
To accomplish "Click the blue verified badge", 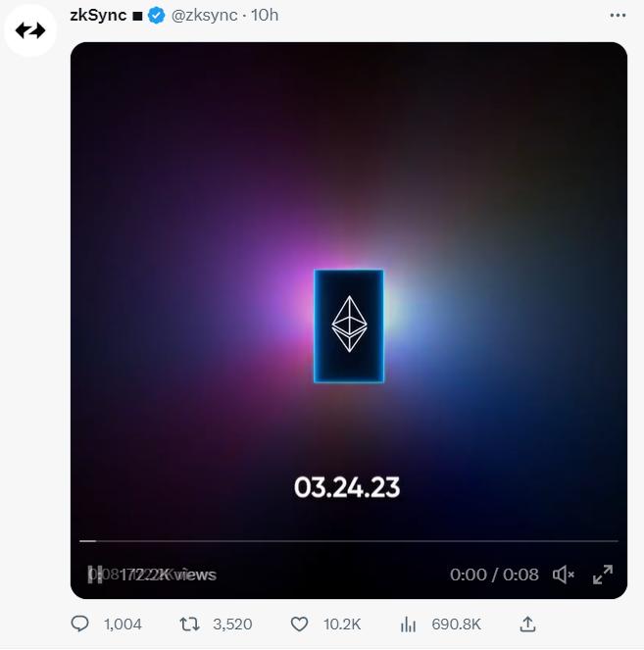I will pos(156,16).
